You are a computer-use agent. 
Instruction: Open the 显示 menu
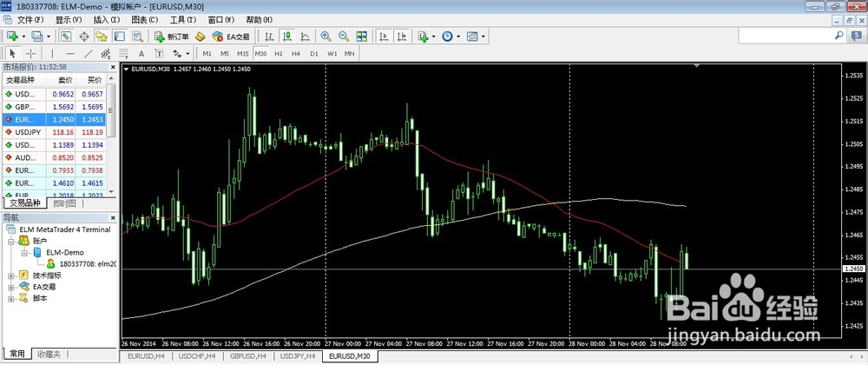coord(68,20)
